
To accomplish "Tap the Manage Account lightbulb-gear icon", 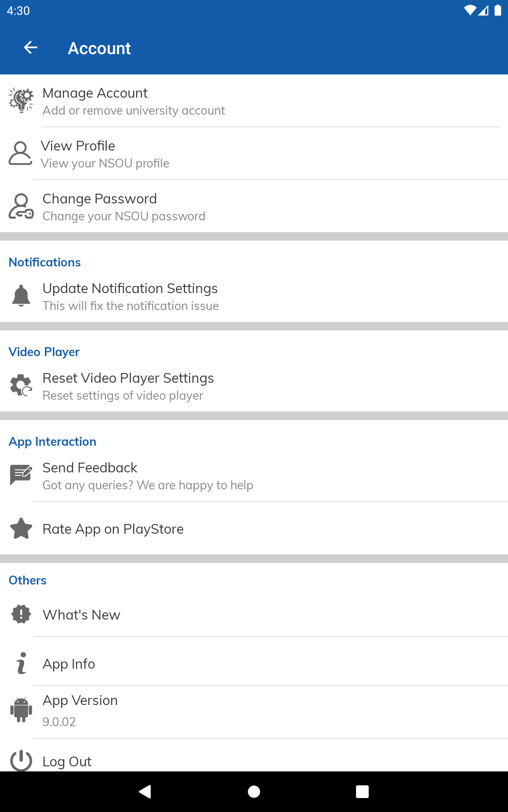I will (21, 101).
